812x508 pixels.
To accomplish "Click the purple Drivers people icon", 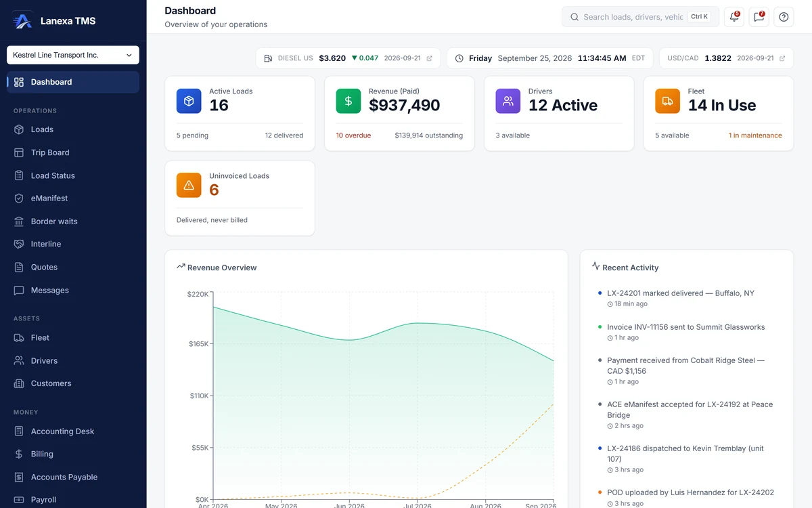I will tap(508, 101).
